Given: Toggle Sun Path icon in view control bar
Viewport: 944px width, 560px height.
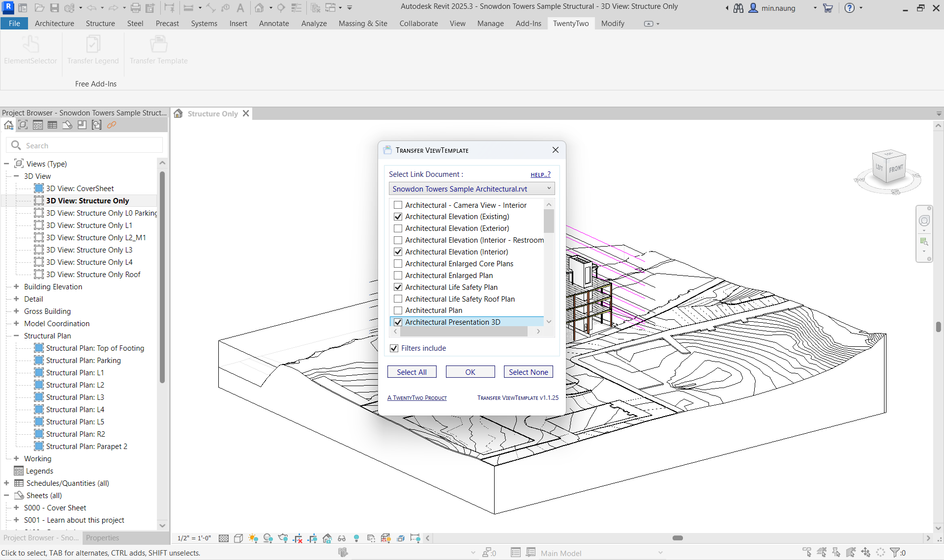Looking at the screenshot, I should [253, 538].
